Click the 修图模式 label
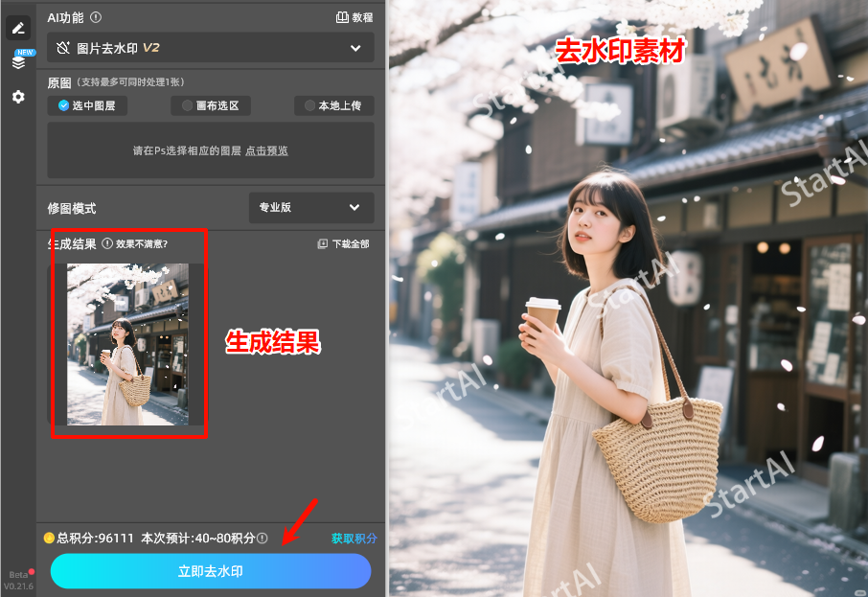 point(72,208)
